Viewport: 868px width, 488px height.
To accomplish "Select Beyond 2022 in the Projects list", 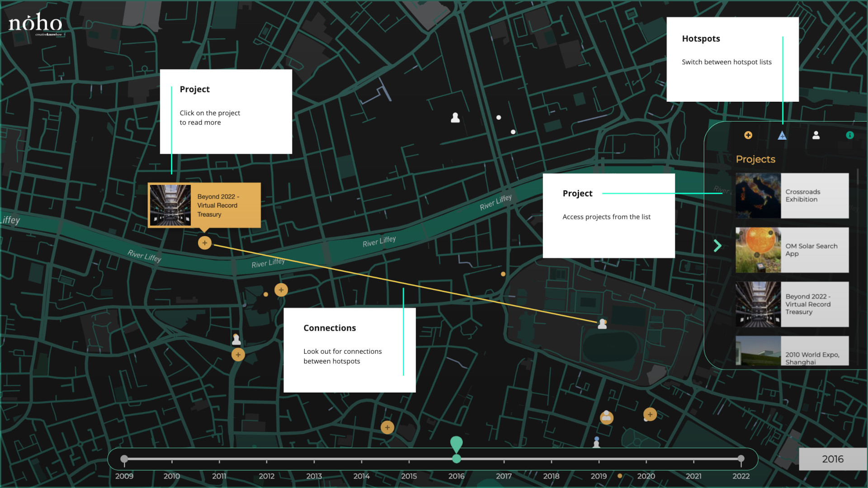I will (x=792, y=304).
